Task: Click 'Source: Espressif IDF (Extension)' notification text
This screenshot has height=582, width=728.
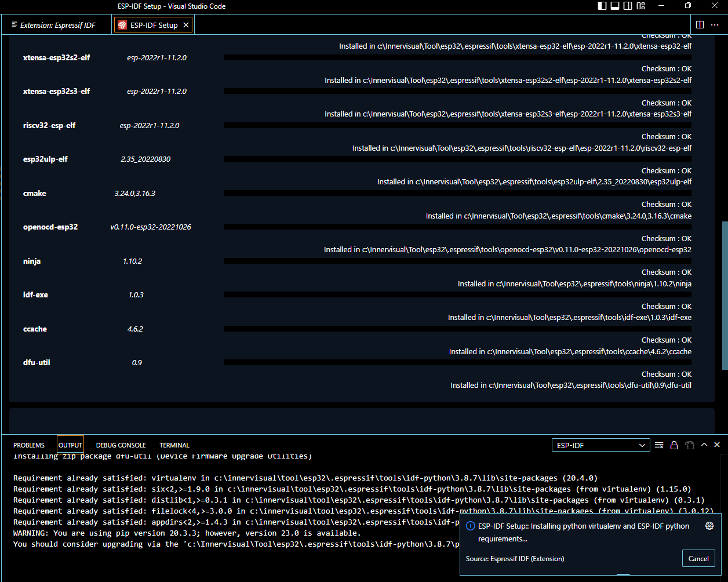Action: (x=515, y=559)
